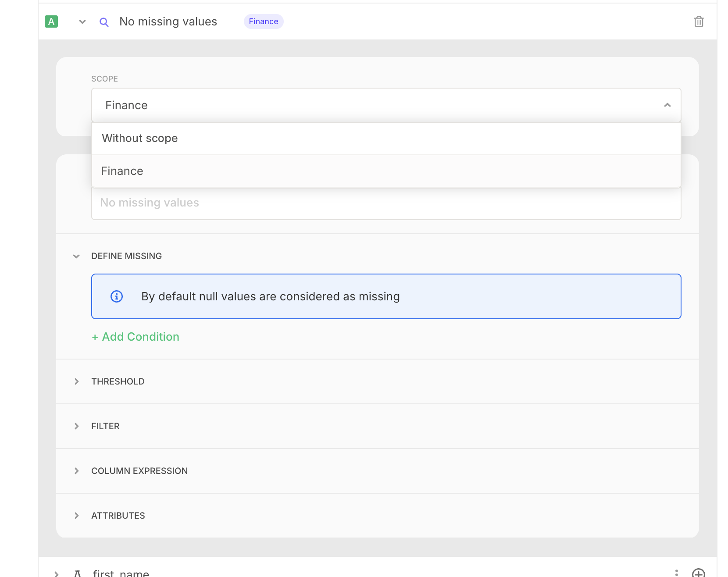This screenshot has width=728, height=577.
Task: Expand the Attributes section
Action: click(77, 516)
